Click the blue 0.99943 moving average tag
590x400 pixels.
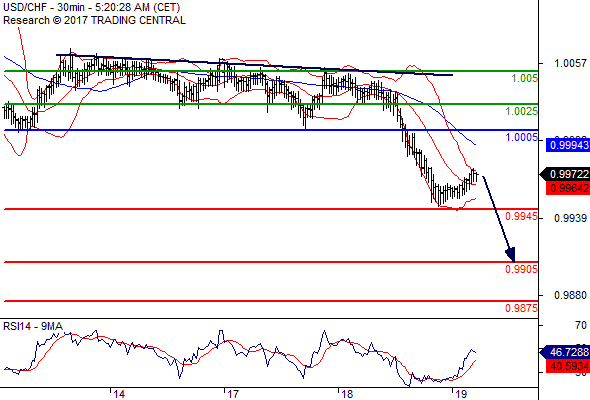coord(568,145)
